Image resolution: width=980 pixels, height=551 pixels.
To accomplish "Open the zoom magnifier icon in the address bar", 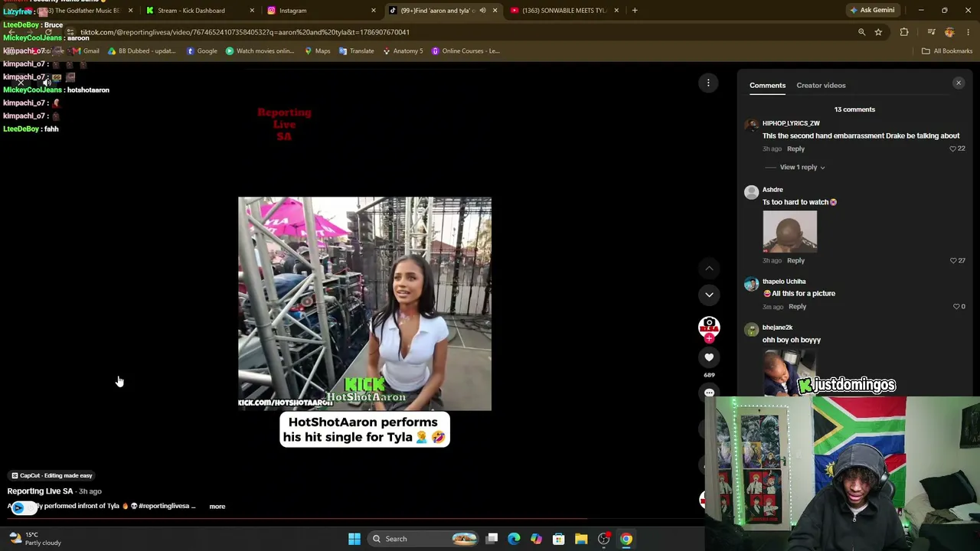I will click(x=861, y=32).
